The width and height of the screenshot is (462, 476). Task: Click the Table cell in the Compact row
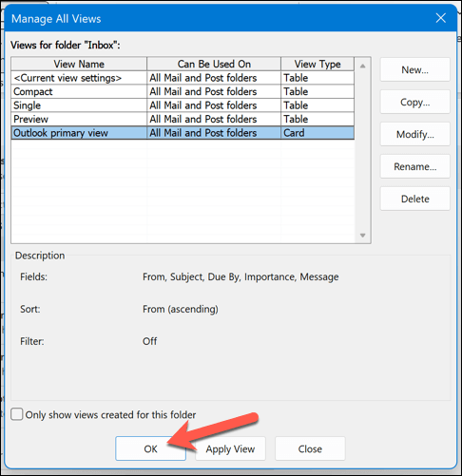tap(318, 91)
